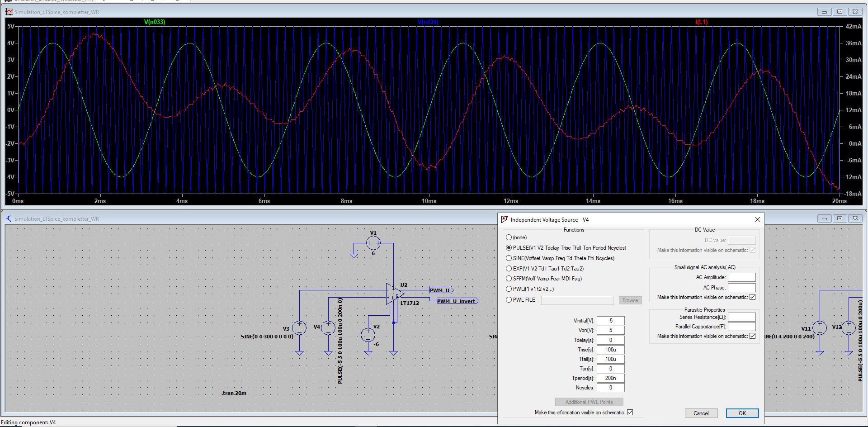This screenshot has height=427, width=868.
Task: Click the 5V left axis label
Action: tap(10, 26)
